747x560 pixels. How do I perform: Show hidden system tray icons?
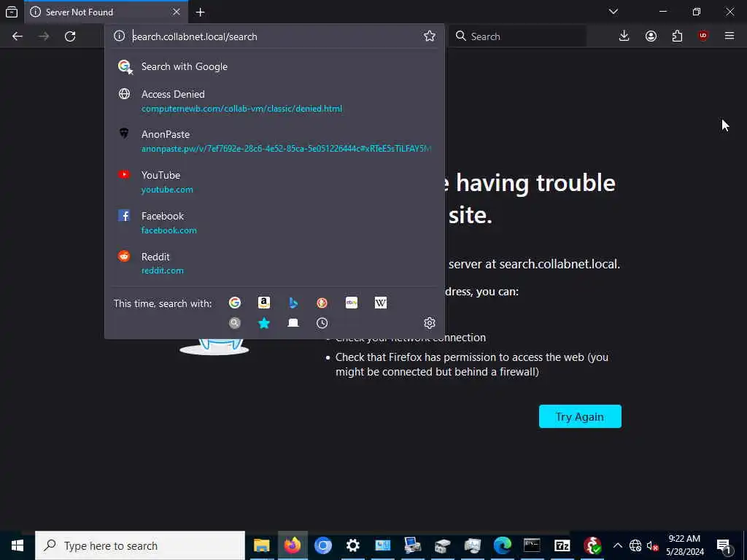tap(617, 545)
